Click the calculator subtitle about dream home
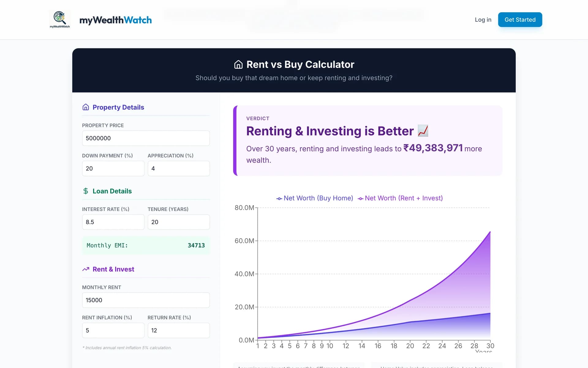The image size is (588, 368). pyautogui.click(x=294, y=78)
